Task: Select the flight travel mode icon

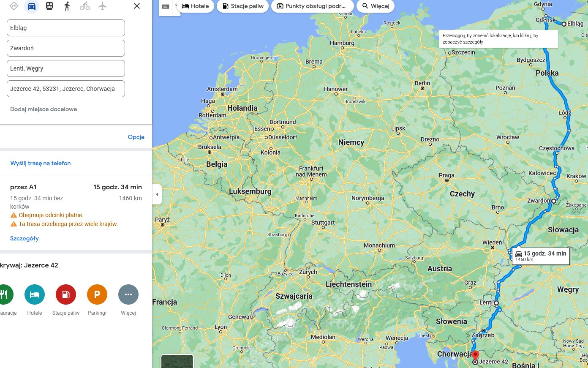Action: click(102, 6)
